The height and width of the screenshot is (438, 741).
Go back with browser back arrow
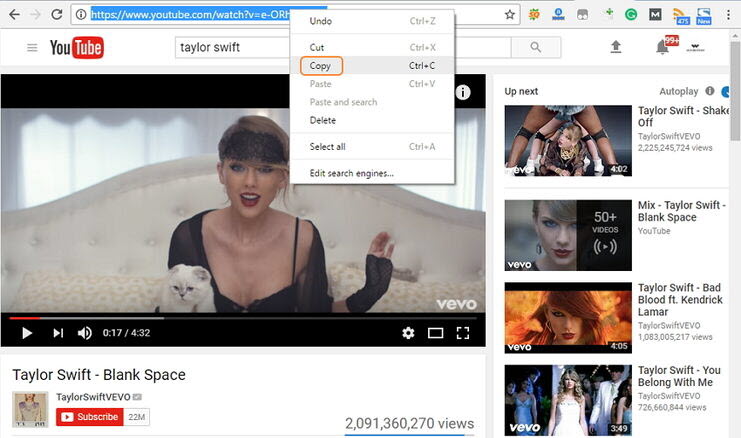14,15
